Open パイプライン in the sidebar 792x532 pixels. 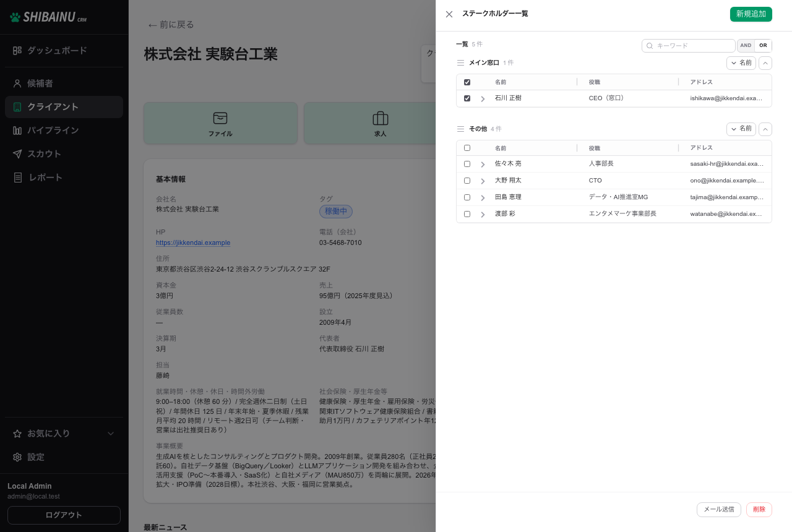(64, 131)
